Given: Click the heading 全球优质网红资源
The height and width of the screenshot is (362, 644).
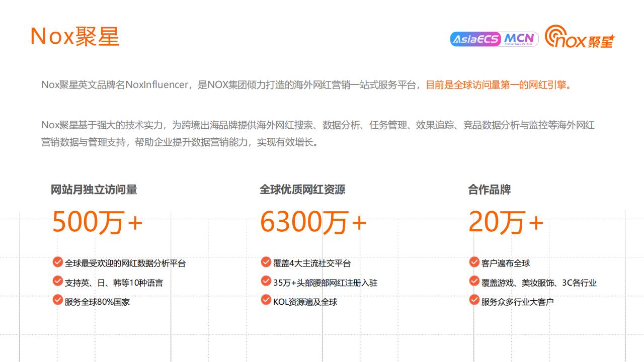Looking at the screenshot, I should pyautogui.click(x=302, y=190).
